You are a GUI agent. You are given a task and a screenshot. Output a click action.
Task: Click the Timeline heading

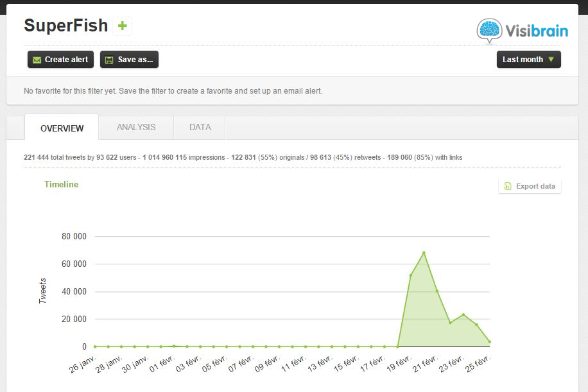coord(62,184)
